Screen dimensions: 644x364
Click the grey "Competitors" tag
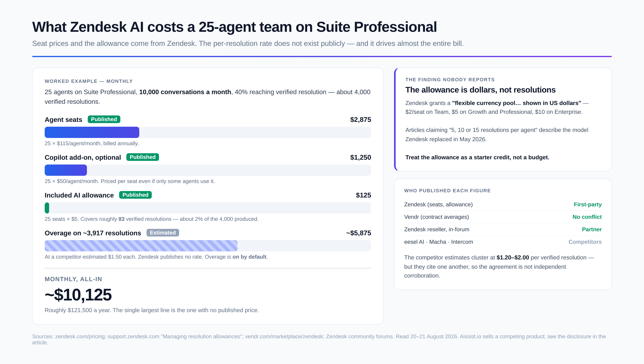(585, 242)
